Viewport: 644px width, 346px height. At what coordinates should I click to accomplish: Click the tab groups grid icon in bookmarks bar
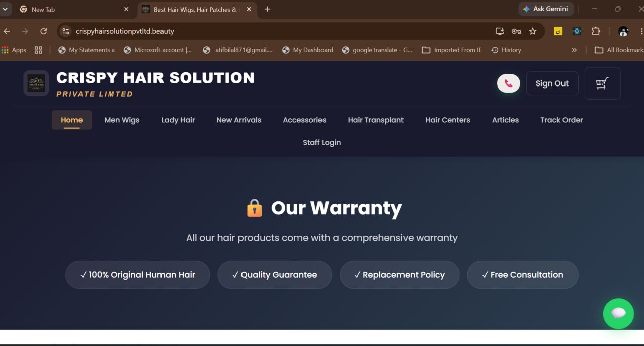click(x=38, y=50)
